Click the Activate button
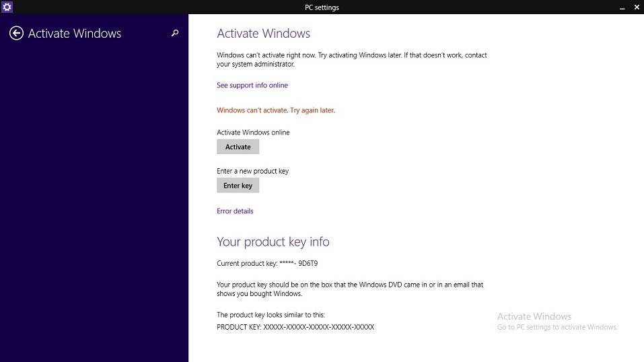 point(238,147)
